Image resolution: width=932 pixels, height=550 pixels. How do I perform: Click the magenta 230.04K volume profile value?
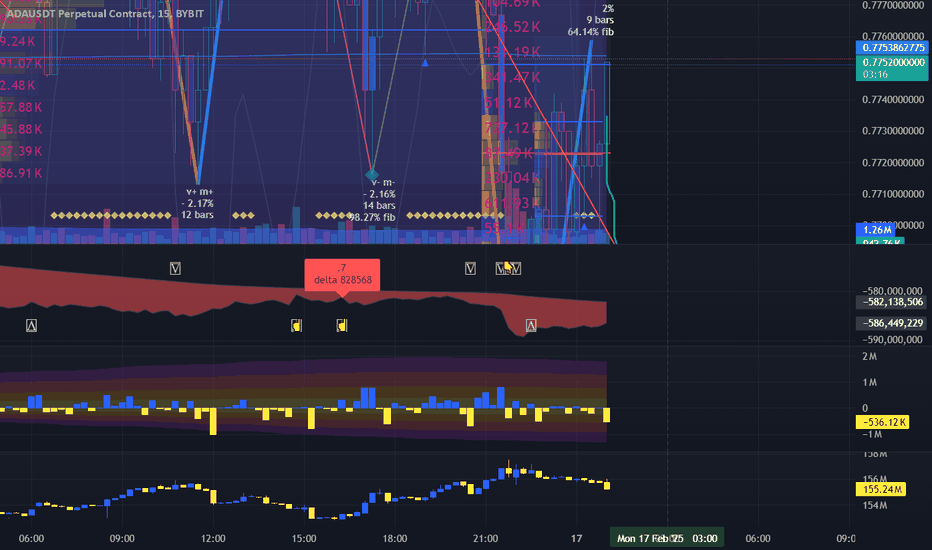tap(512, 178)
